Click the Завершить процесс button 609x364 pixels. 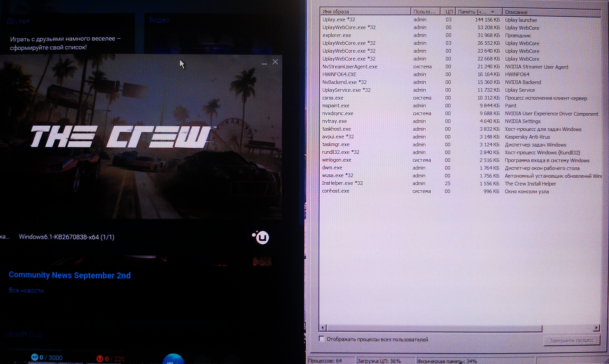tap(571, 341)
